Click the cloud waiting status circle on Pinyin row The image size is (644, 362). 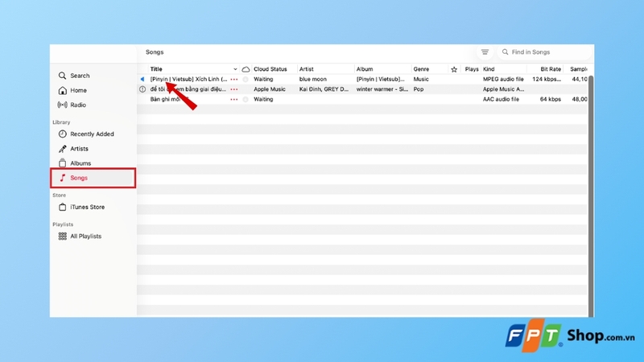(246, 79)
